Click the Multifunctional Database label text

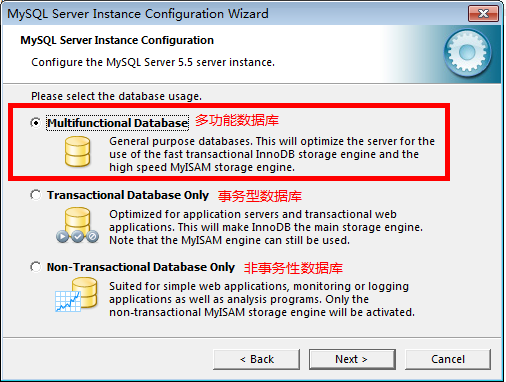pos(117,123)
